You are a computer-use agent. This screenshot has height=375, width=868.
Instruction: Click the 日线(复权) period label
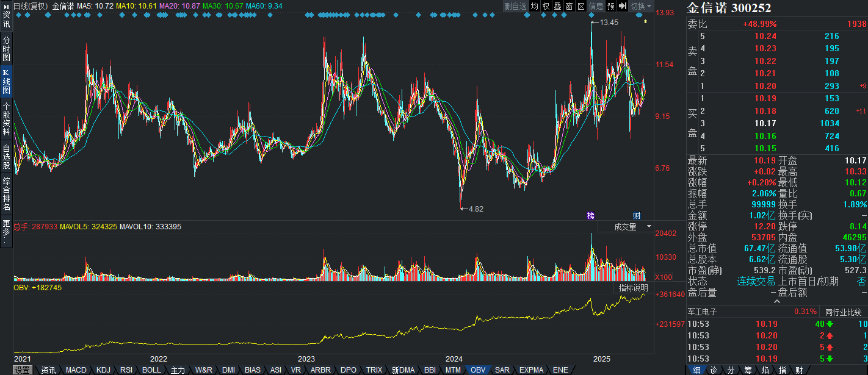[x=31, y=6]
